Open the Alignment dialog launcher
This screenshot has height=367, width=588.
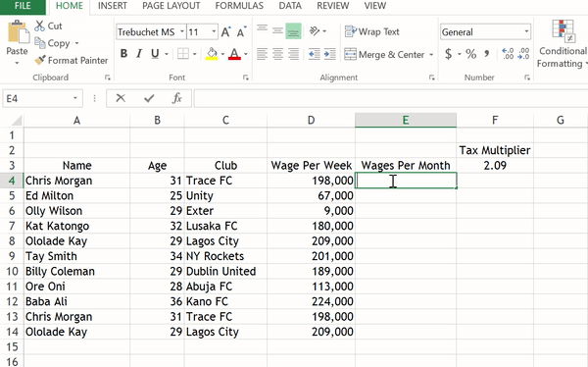(431, 78)
